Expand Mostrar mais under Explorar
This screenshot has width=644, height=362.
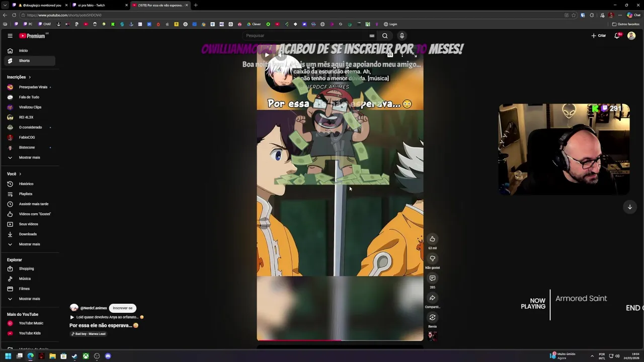click(29, 299)
